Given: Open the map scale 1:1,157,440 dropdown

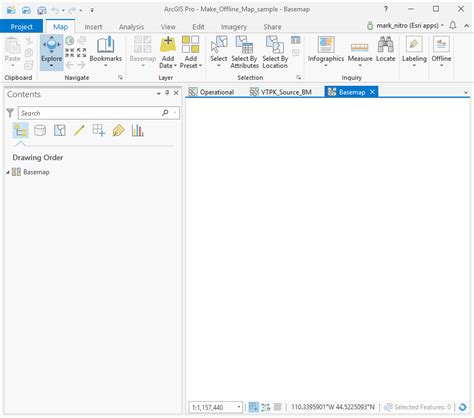Looking at the screenshot, I should tap(239, 407).
